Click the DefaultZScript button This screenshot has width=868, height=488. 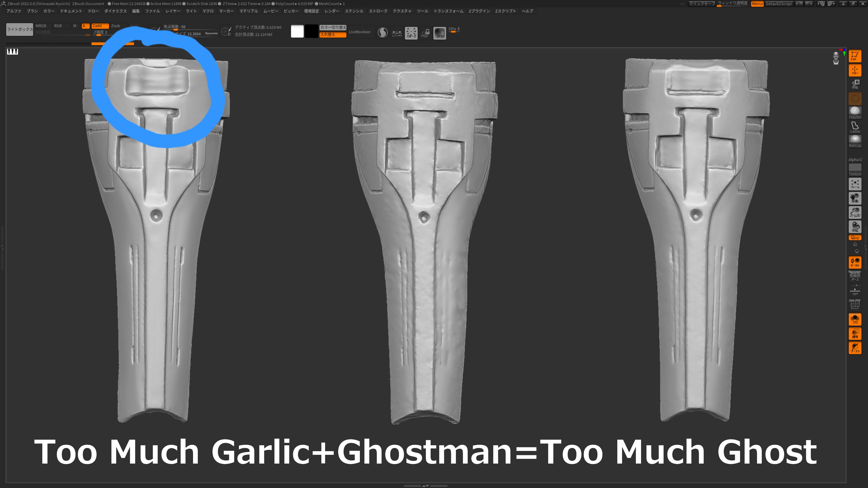[x=779, y=4]
